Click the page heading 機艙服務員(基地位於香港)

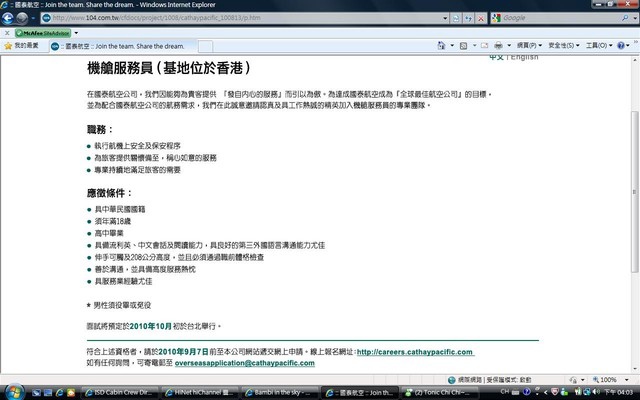coord(169,68)
